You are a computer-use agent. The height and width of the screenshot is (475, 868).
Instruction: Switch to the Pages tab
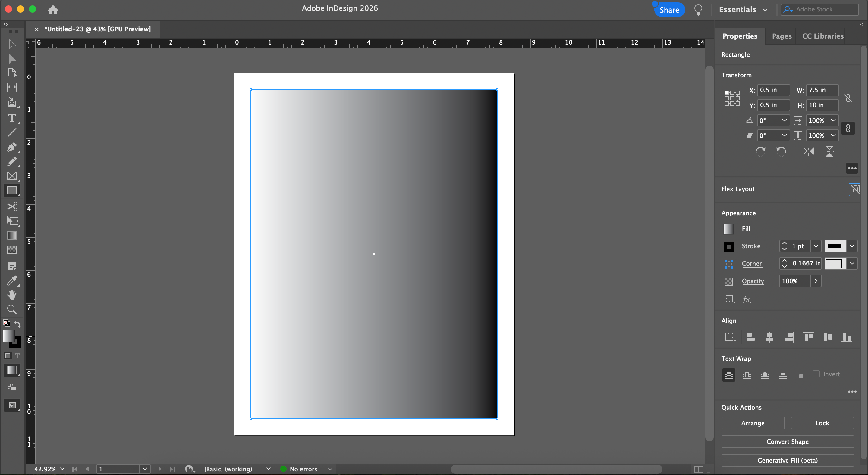tap(782, 36)
